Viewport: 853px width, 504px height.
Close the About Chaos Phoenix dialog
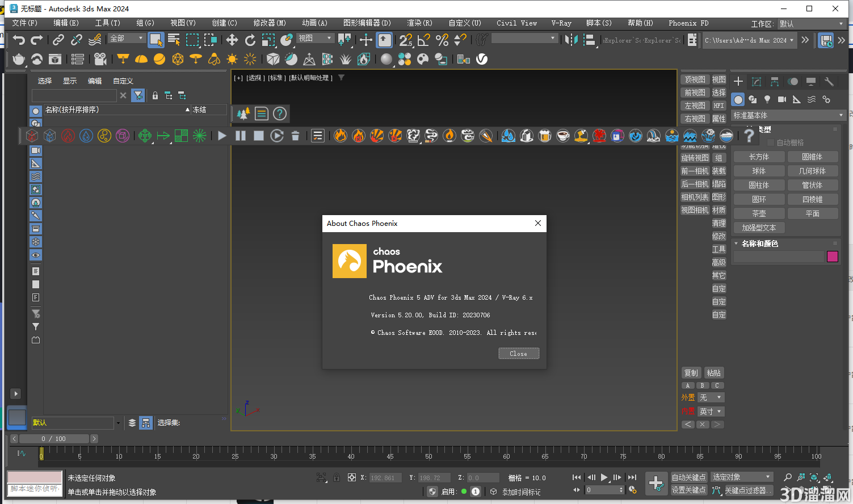[x=518, y=353]
